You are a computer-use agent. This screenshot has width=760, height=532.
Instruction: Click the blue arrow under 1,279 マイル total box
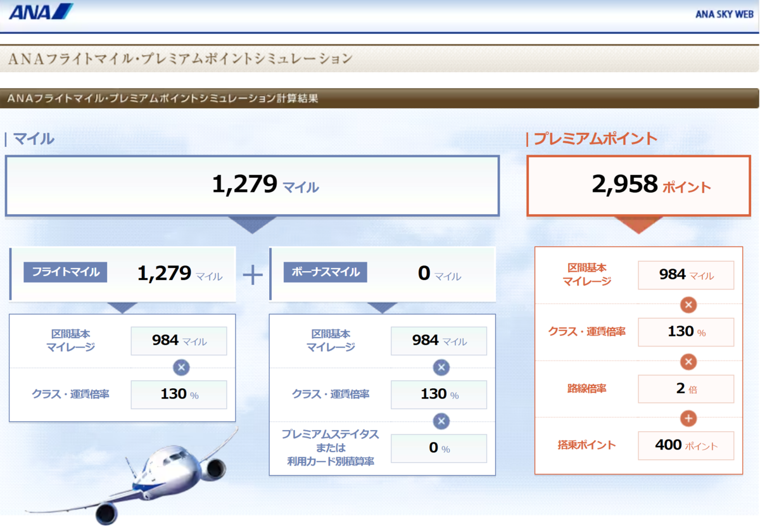pyautogui.click(x=252, y=224)
